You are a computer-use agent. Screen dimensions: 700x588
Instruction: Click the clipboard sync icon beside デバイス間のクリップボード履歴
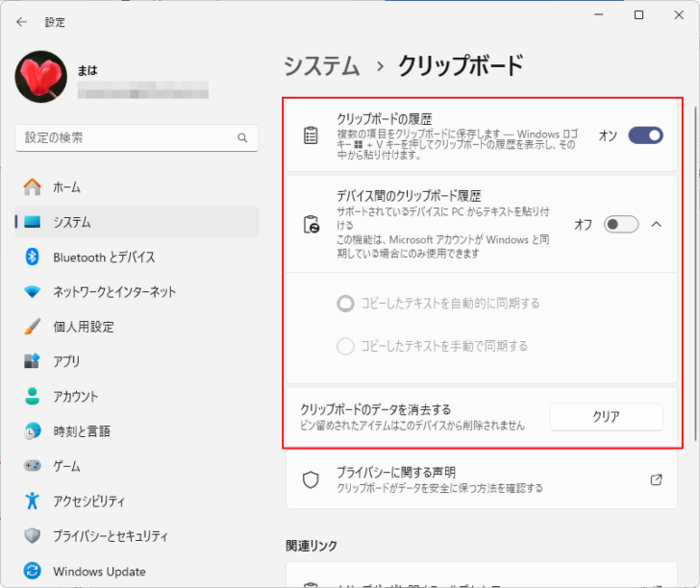tap(312, 224)
